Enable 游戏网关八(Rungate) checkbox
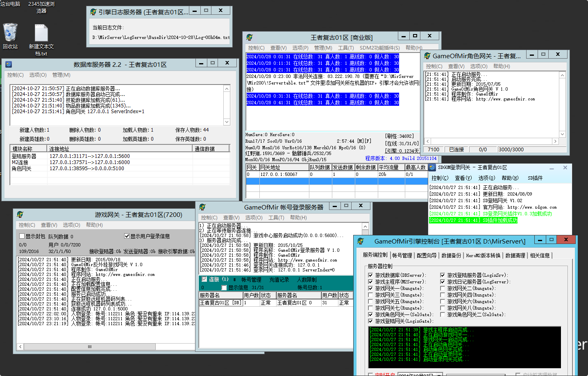 (x=443, y=308)
